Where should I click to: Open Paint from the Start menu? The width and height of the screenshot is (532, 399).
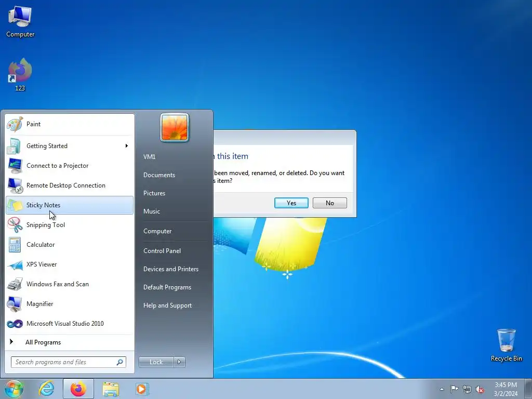pyautogui.click(x=70, y=124)
